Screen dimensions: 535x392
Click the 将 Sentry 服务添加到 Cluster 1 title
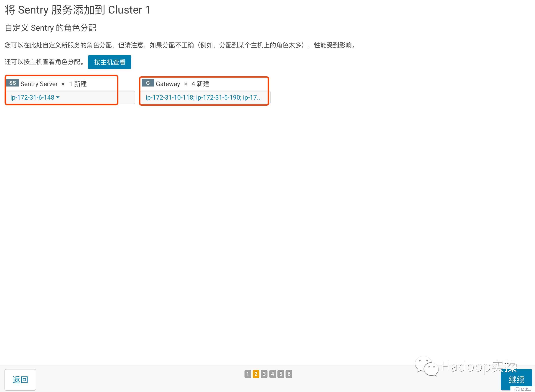click(x=77, y=10)
